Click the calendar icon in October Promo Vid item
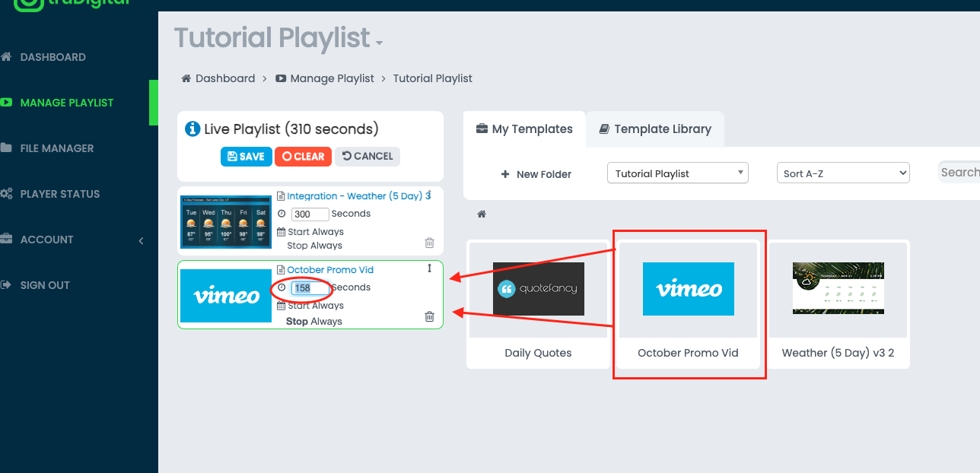The height and width of the screenshot is (473, 980). tap(281, 306)
